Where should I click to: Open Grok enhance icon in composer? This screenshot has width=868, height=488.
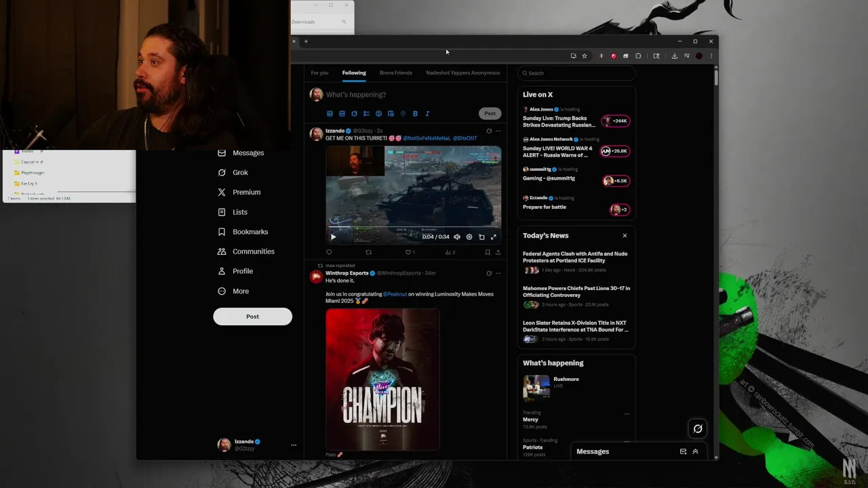pyautogui.click(x=354, y=114)
